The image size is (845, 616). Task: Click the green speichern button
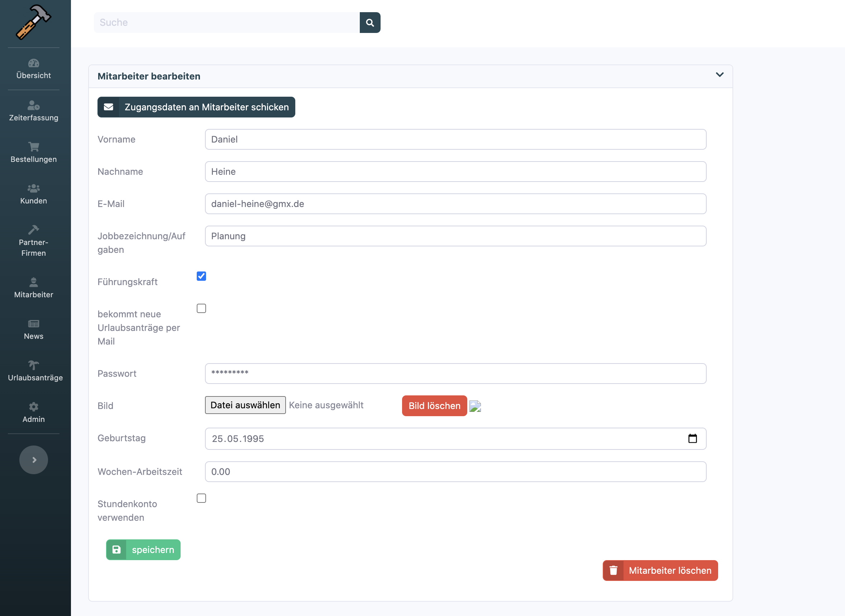tap(143, 550)
